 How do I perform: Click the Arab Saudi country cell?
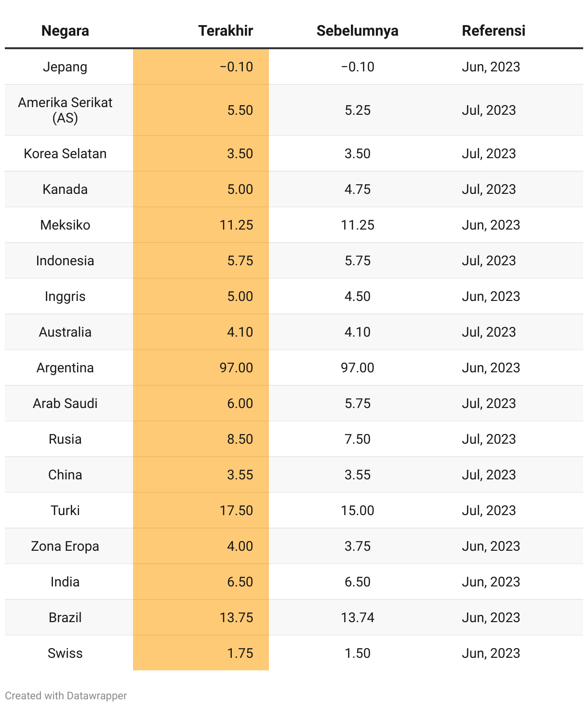point(65,403)
